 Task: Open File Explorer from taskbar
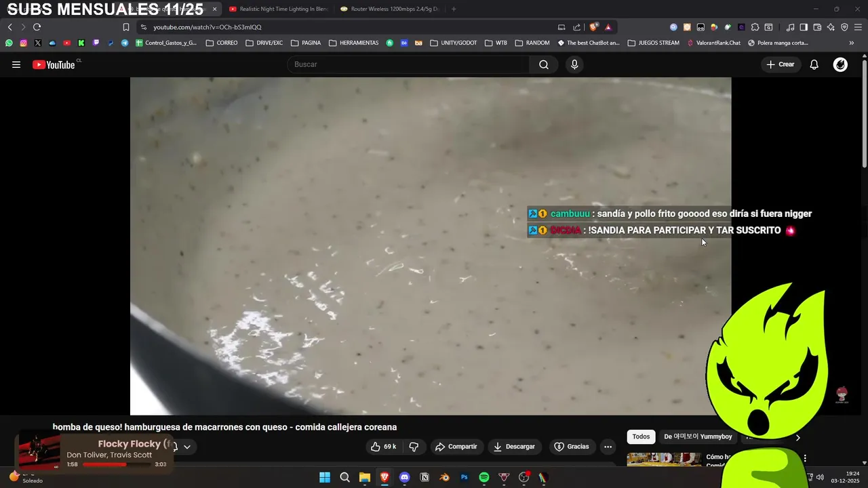(x=365, y=477)
